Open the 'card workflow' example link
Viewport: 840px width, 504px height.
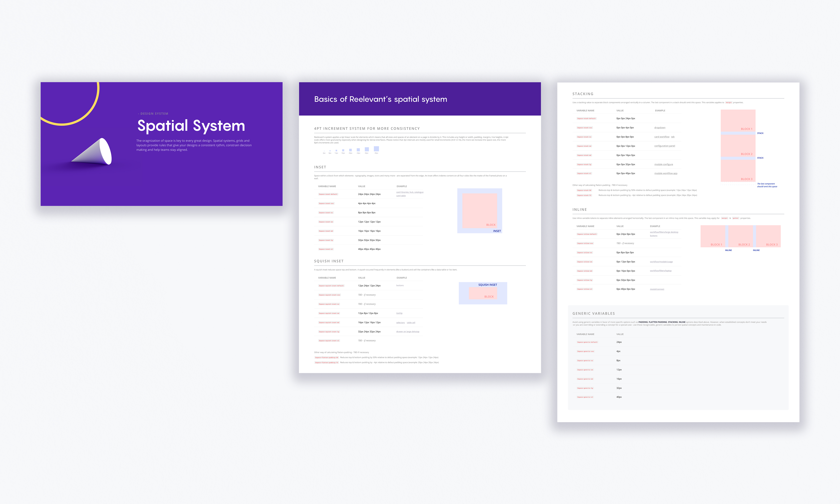coord(662,137)
